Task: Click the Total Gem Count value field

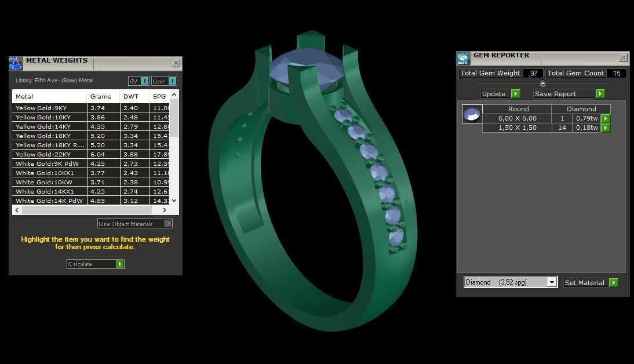Action: click(x=617, y=73)
